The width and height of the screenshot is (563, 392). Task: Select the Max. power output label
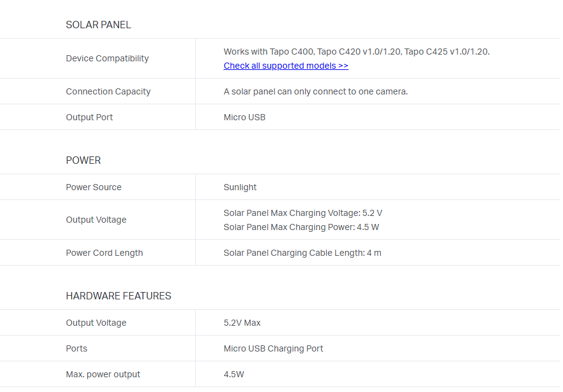point(103,374)
